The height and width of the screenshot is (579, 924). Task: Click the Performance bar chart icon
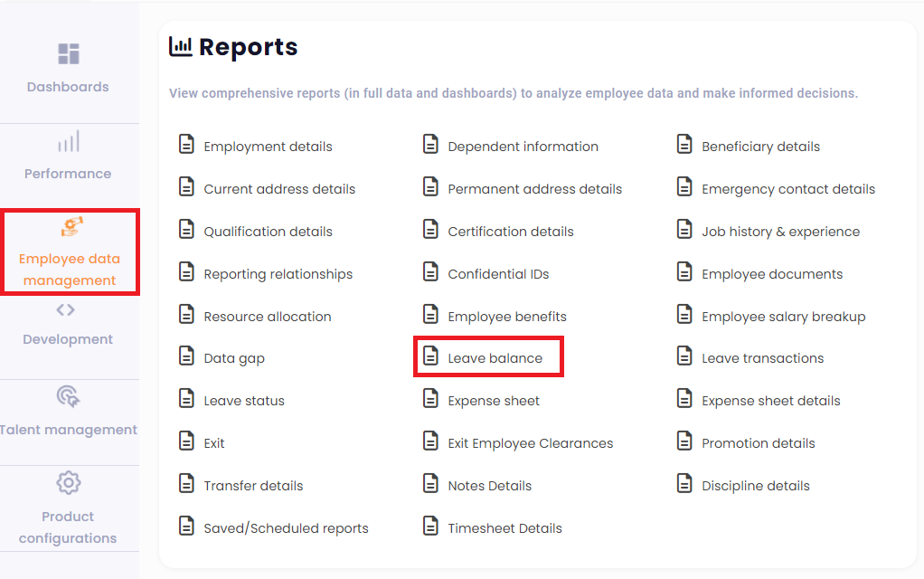[x=69, y=141]
